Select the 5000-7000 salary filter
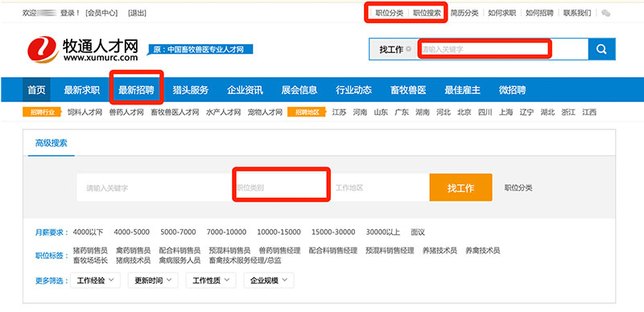This screenshot has width=644, height=312. 178,232
